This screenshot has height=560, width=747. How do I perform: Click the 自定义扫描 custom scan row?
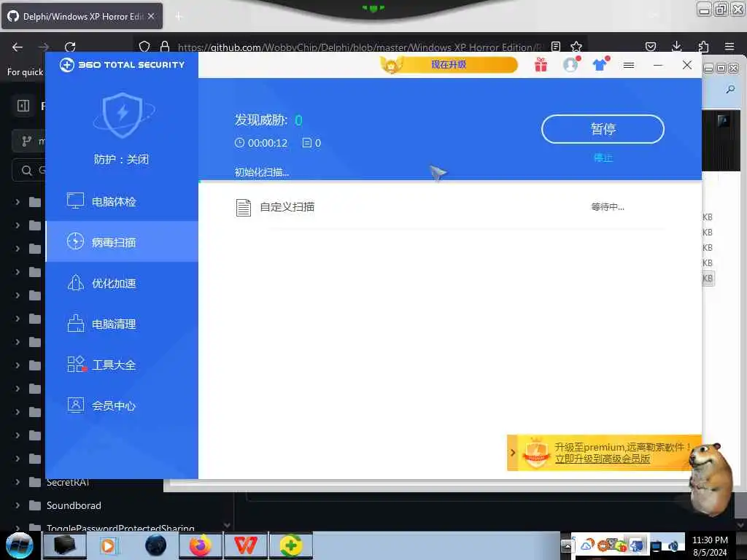(449, 207)
